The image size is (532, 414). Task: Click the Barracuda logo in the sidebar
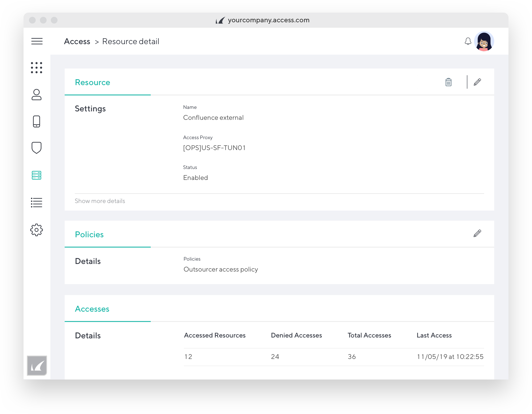click(37, 365)
